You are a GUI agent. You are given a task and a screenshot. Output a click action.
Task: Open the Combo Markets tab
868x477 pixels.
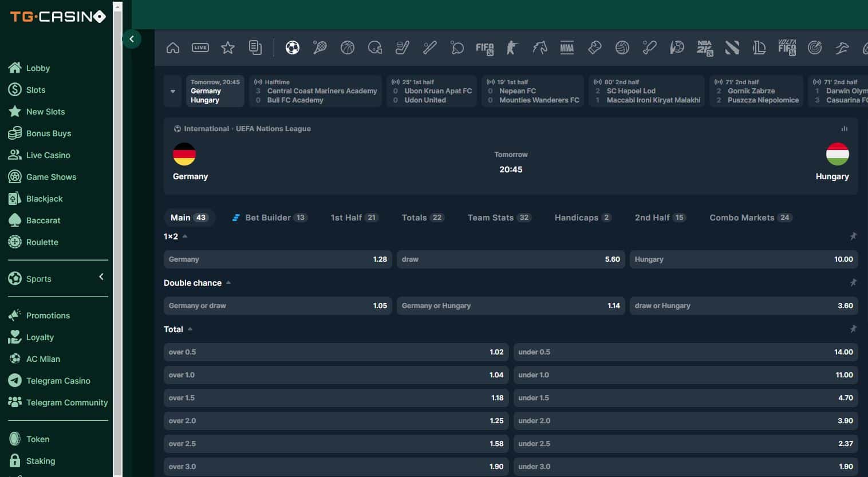751,218
